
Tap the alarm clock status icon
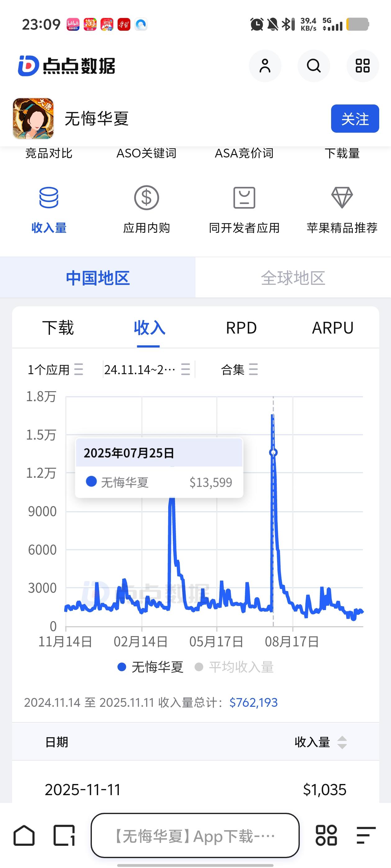click(x=256, y=24)
